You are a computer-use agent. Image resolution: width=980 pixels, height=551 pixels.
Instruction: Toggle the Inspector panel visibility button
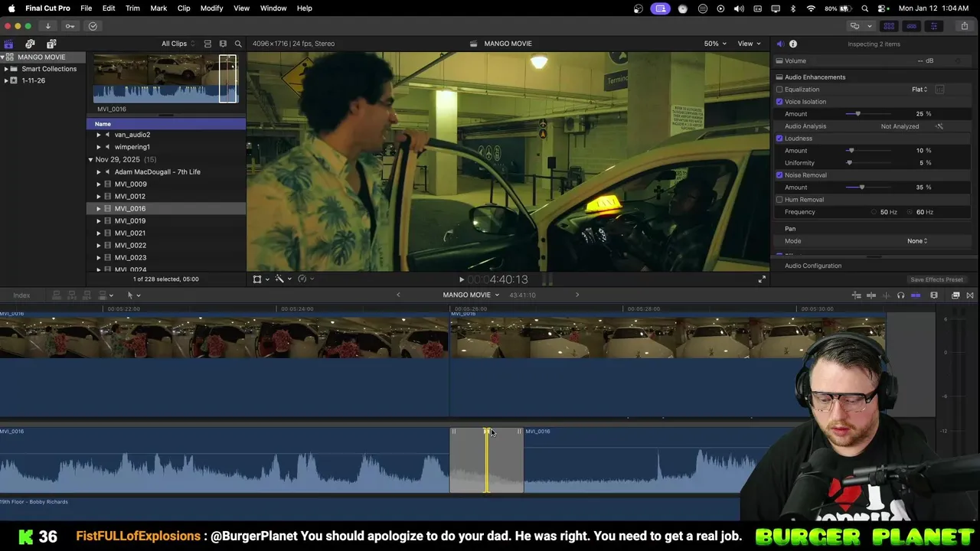tap(933, 26)
